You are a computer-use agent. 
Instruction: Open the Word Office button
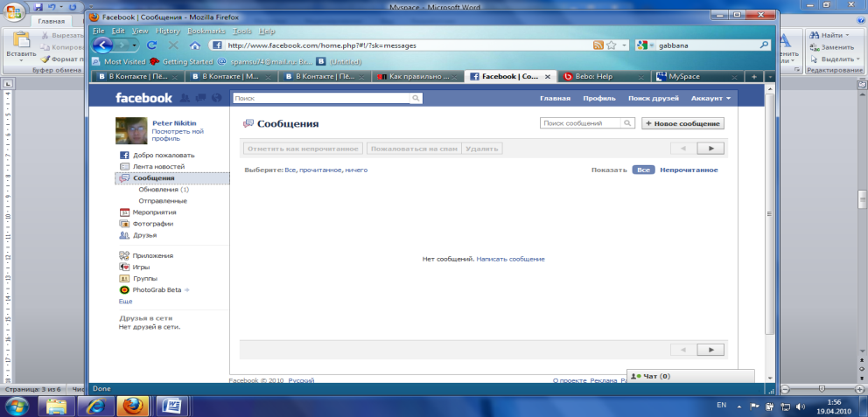(x=14, y=11)
